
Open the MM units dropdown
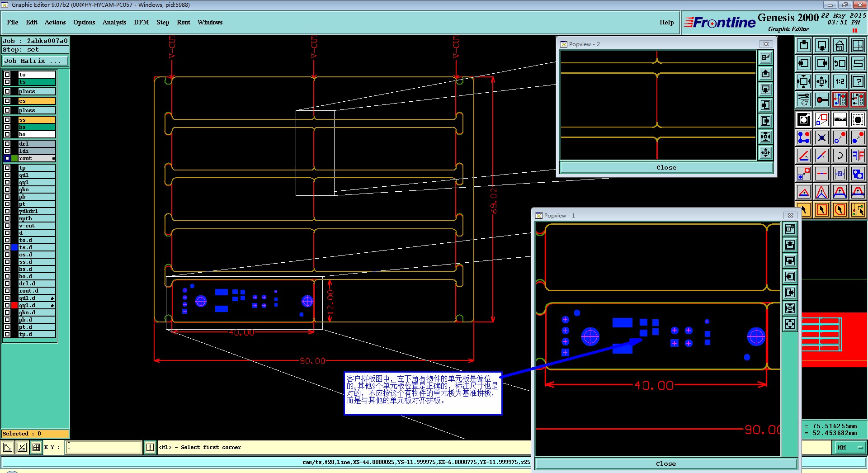850,447
